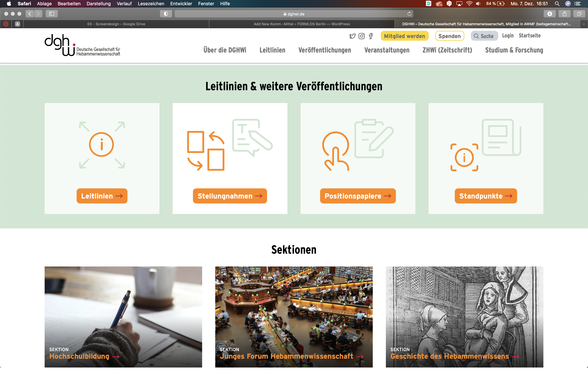The image size is (588, 392).
Task: Click the Safari sidebar toggle icon
Action: pos(52,14)
